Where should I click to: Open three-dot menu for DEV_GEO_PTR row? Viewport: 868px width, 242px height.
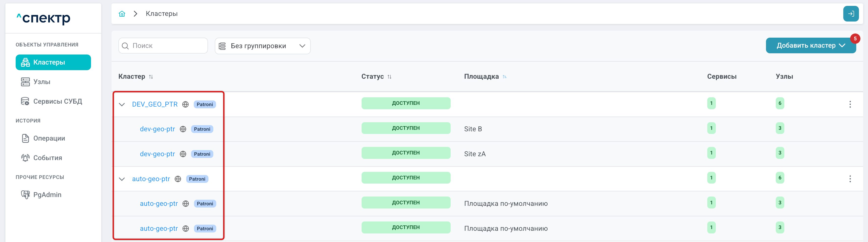(850, 104)
